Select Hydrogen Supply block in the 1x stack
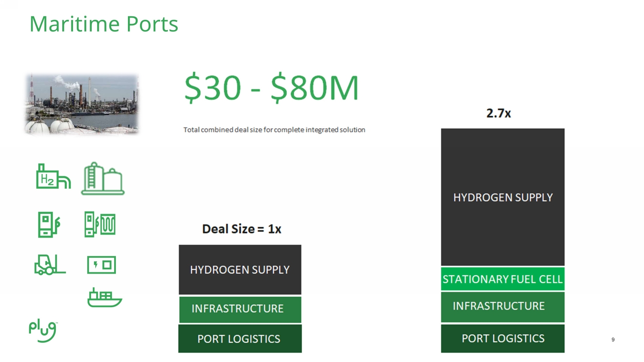 240,270
